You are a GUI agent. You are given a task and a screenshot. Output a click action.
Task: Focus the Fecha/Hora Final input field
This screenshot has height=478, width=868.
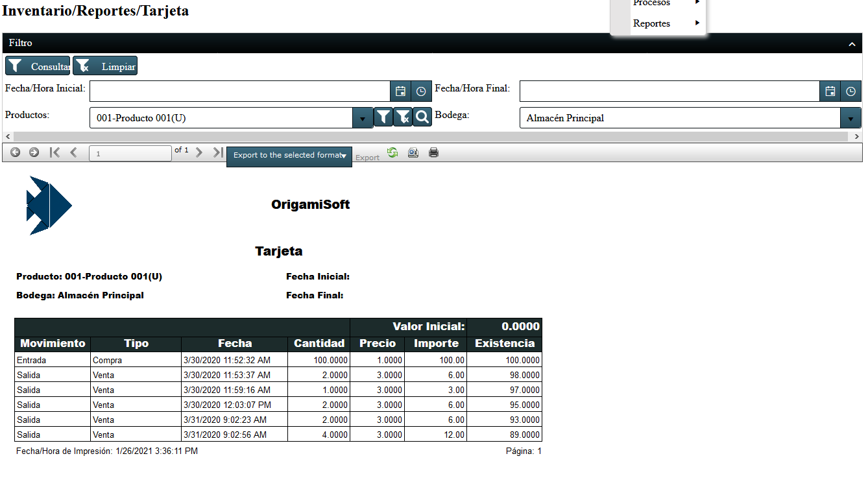[670, 91]
